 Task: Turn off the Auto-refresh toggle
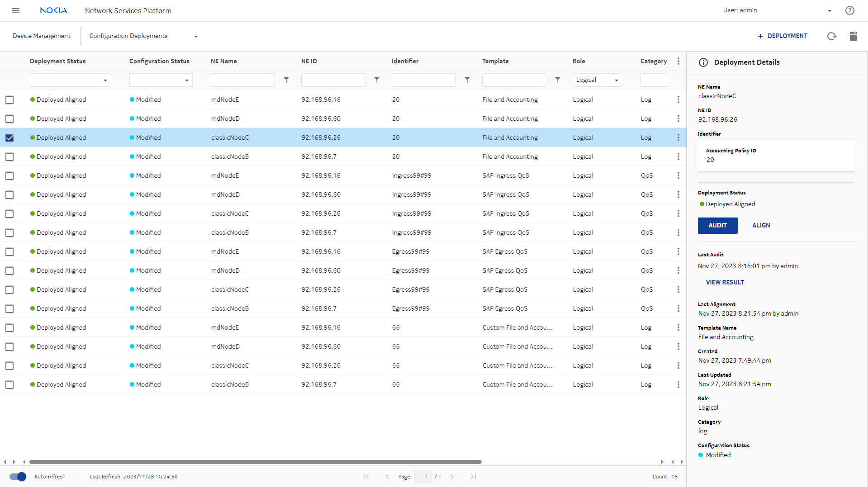pyautogui.click(x=18, y=477)
